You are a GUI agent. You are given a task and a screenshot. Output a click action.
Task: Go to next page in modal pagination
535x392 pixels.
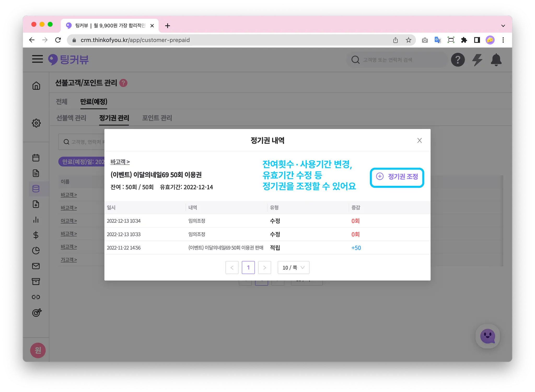(264, 268)
